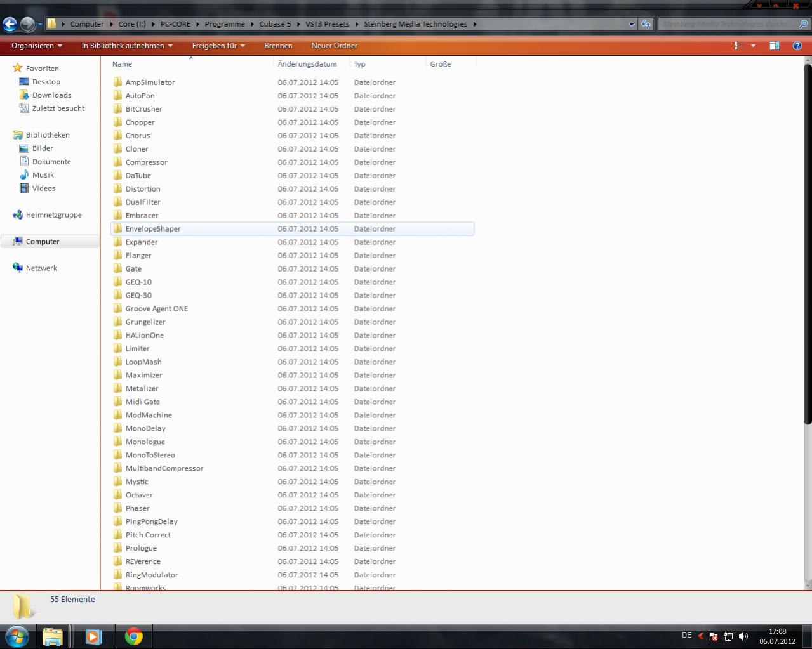Click the Brennen toolbar button
Image resolution: width=812 pixels, height=649 pixels.
click(278, 46)
